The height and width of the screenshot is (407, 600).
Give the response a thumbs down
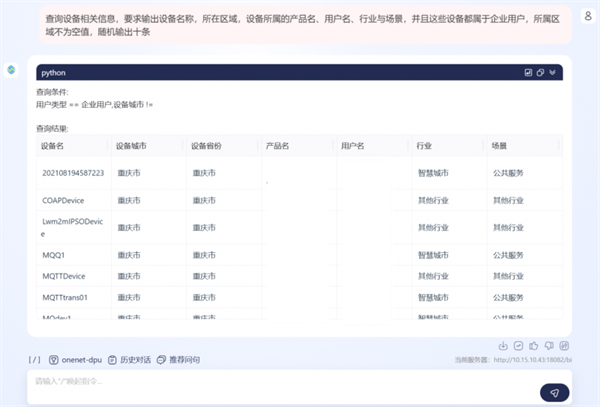tap(549, 346)
